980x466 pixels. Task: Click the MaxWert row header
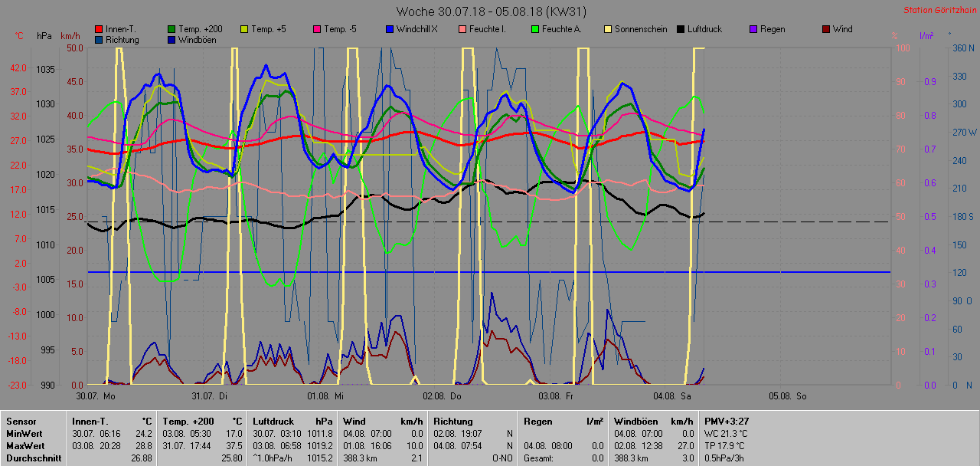(24, 445)
